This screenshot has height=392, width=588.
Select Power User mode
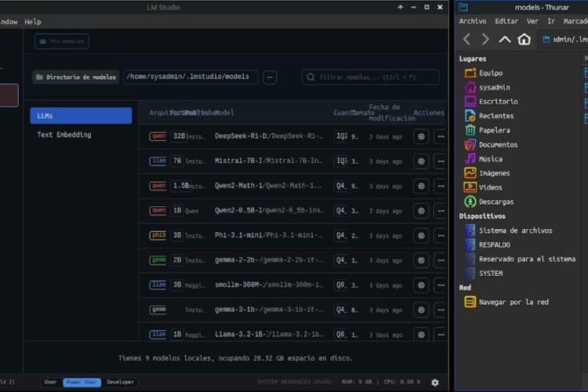coord(82,383)
